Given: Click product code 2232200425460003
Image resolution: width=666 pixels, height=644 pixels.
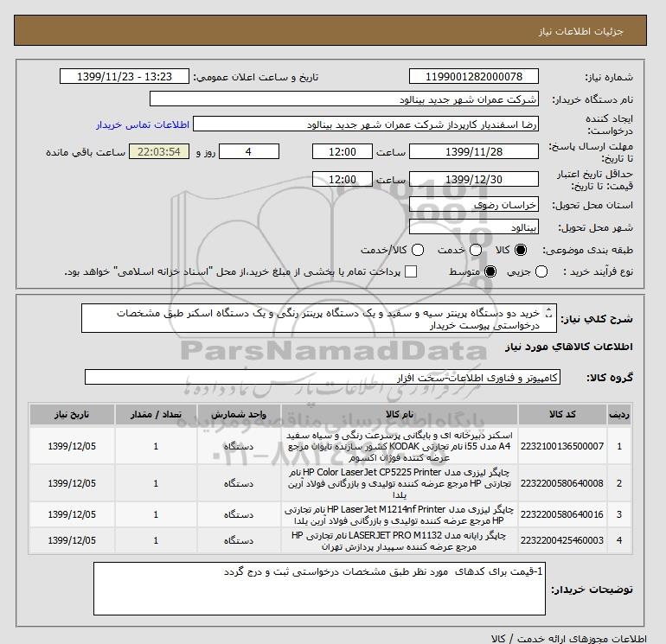Looking at the screenshot, I should point(562,540).
